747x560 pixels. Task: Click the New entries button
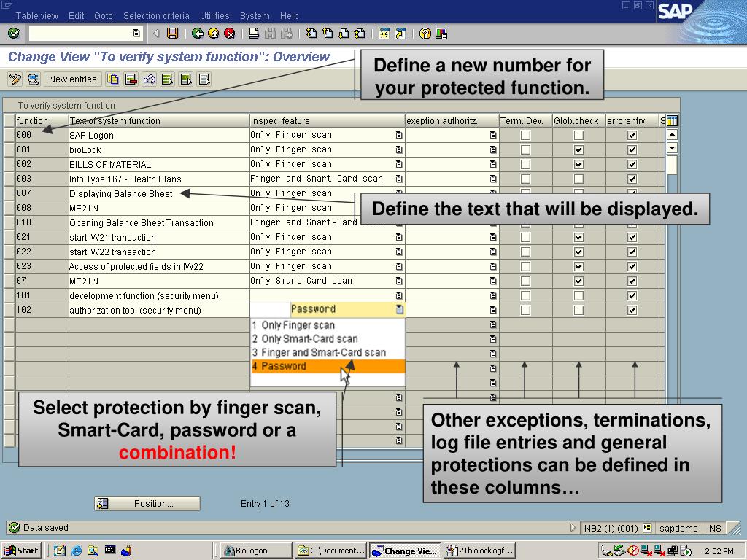pyautogui.click(x=72, y=79)
